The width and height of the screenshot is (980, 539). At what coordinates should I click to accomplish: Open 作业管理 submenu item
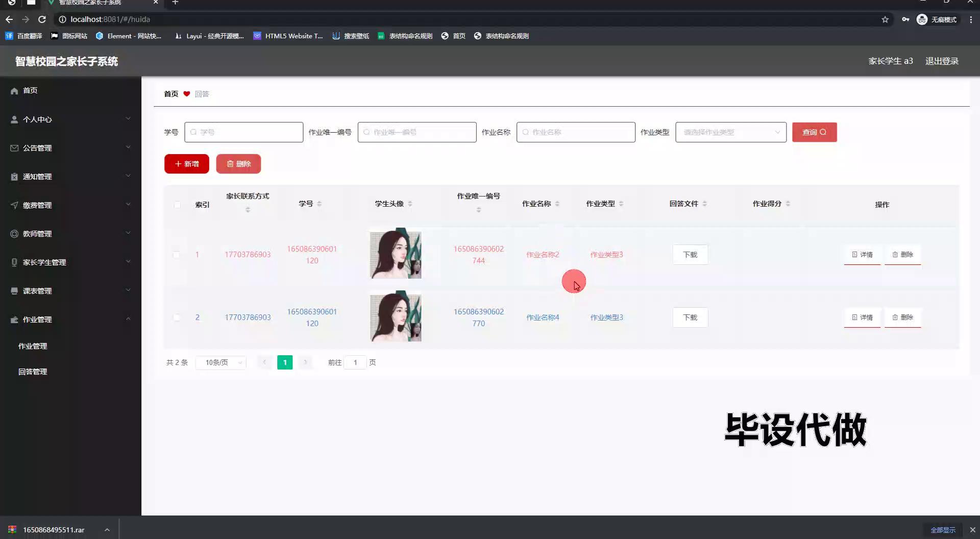coord(33,346)
